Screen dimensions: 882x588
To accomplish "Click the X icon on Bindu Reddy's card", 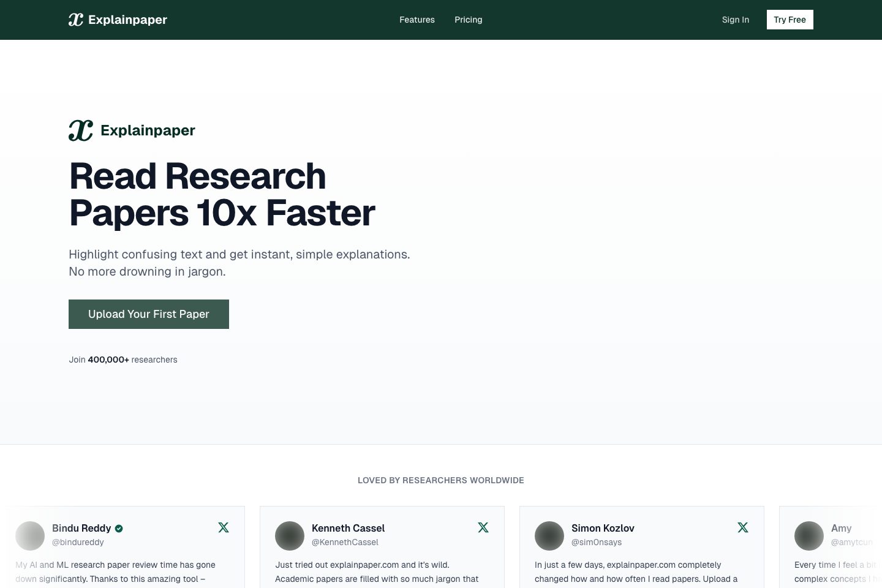I will (224, 527).
